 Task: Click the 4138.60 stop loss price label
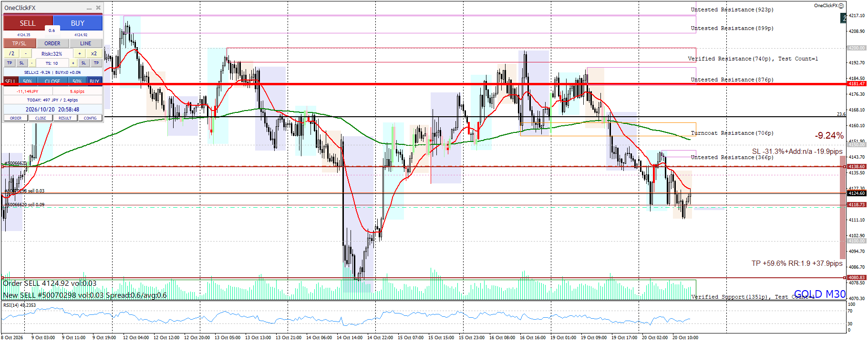[857, 167]
